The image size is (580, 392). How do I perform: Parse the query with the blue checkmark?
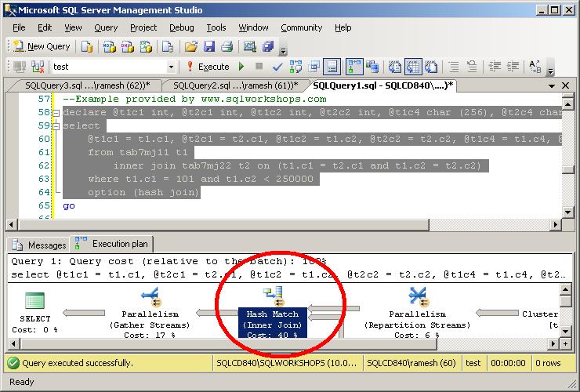click(277, 67)
